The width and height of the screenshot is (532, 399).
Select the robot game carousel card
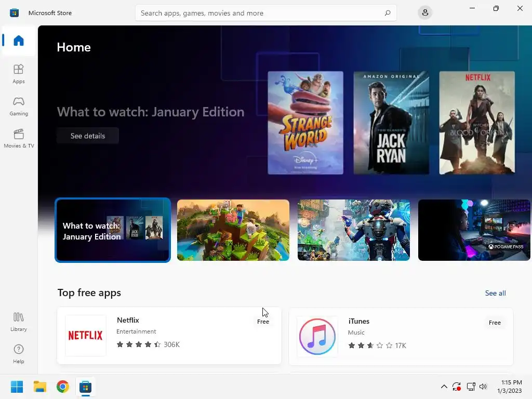coord(353,230)
